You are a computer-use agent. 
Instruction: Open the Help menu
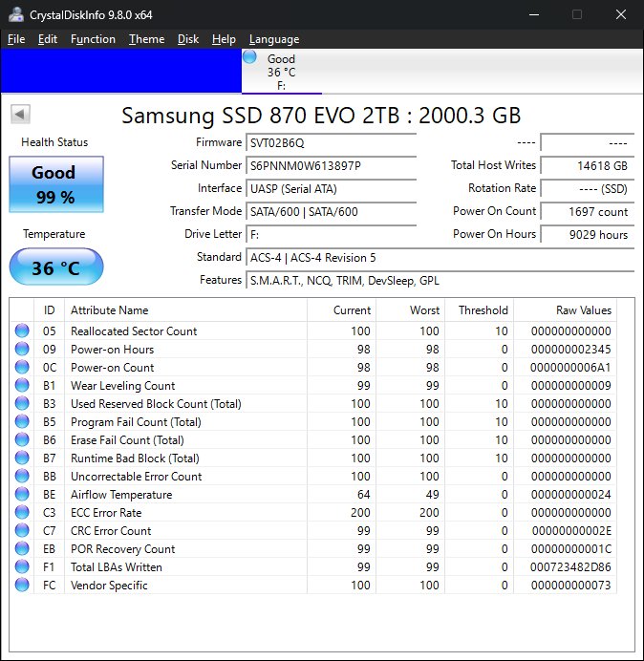tap(224, 39)
